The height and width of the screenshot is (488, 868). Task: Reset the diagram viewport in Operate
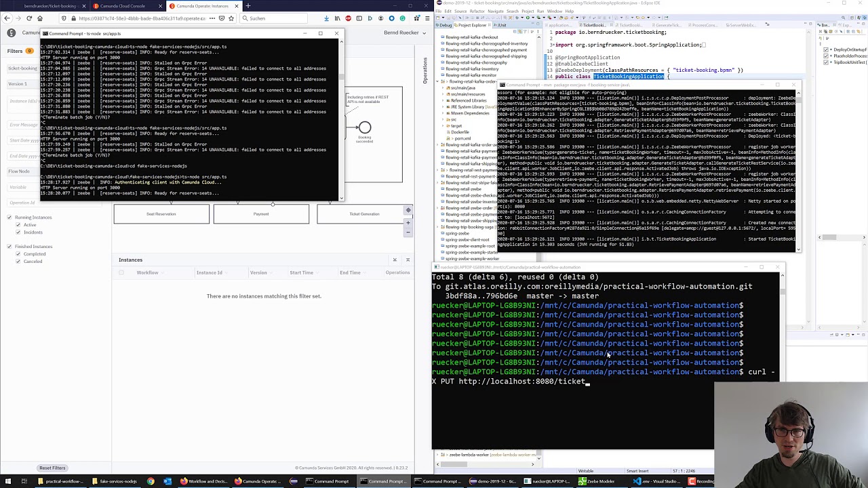(x=408, y=211)
